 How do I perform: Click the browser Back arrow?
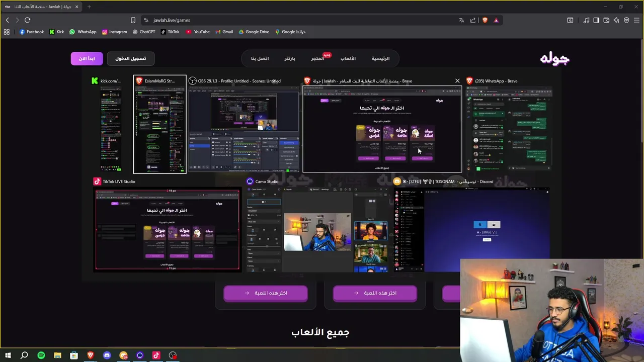(7, 20)
